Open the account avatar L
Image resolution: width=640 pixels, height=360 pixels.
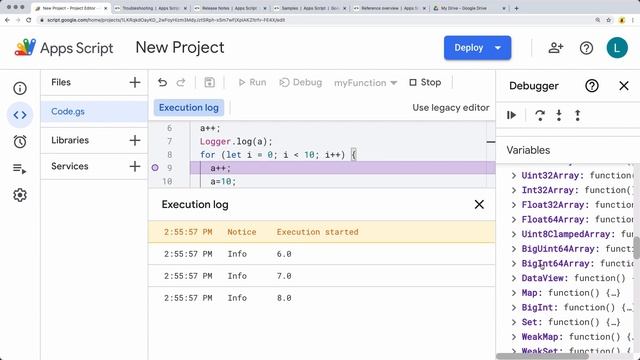617,48
